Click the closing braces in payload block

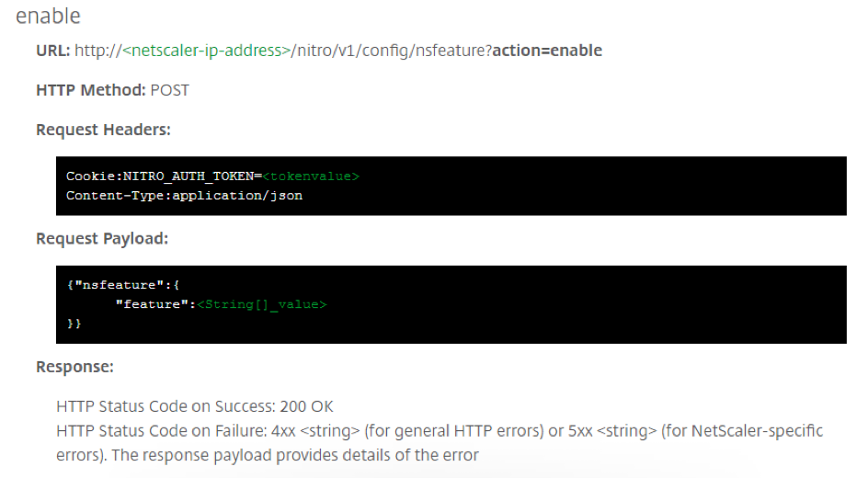tap(74, 324)
